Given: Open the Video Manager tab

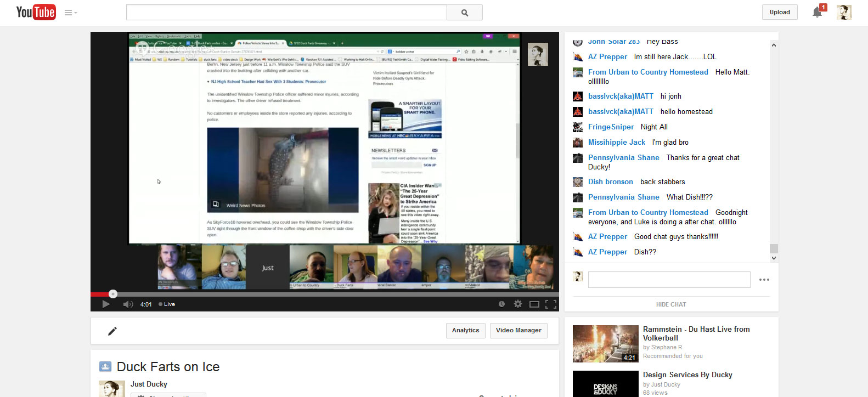Looking at the screenshot, I should pyautogui.click(x=518, y=331).
